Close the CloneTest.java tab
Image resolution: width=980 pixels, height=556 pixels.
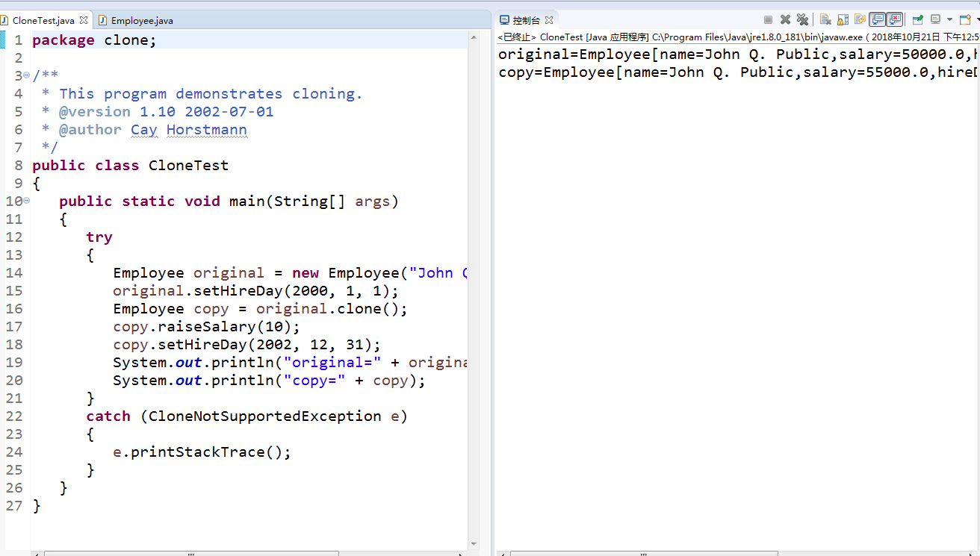click(84, 20)
